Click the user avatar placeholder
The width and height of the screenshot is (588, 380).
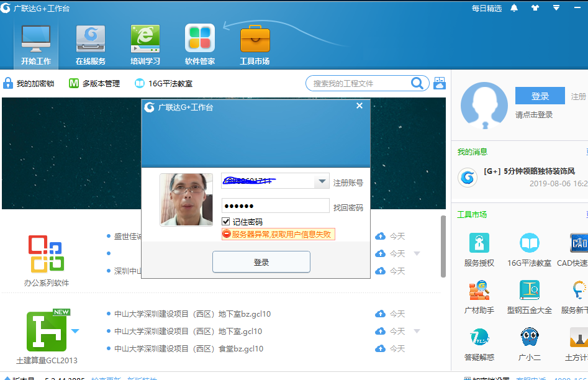[484, 106]
